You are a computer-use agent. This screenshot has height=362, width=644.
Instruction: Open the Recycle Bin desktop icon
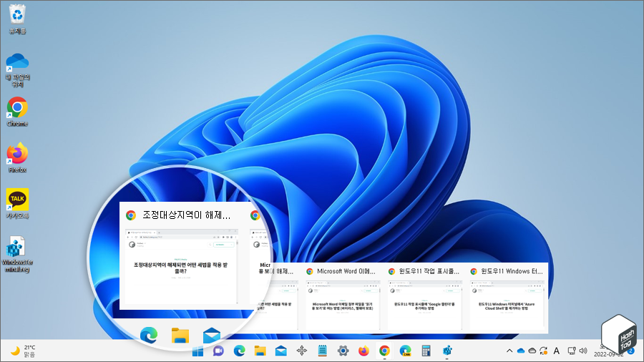pyautogui.click(x=17, y=19)
